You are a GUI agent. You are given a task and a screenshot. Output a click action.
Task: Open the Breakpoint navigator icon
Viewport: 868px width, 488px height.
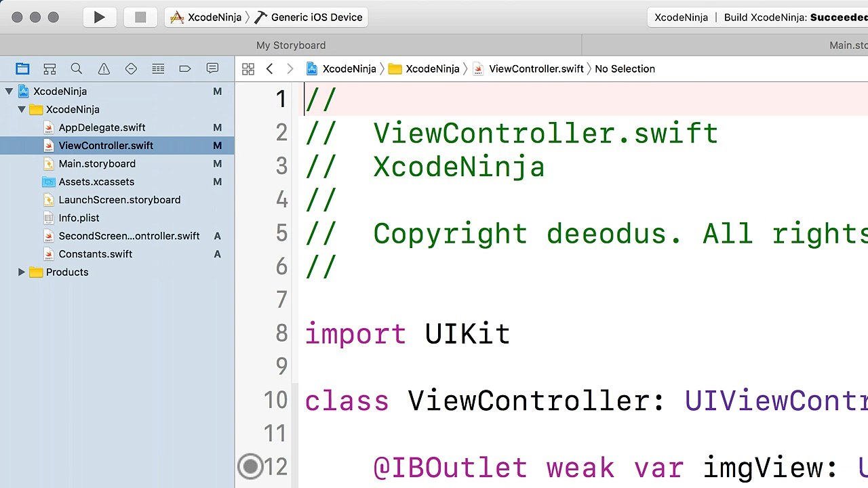coord(185,68)
